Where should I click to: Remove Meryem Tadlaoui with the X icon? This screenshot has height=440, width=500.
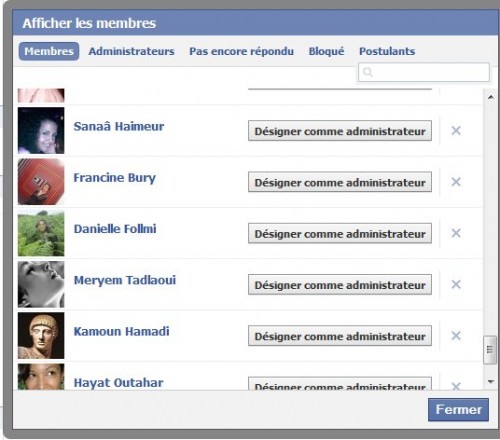(x=456, y=284)
